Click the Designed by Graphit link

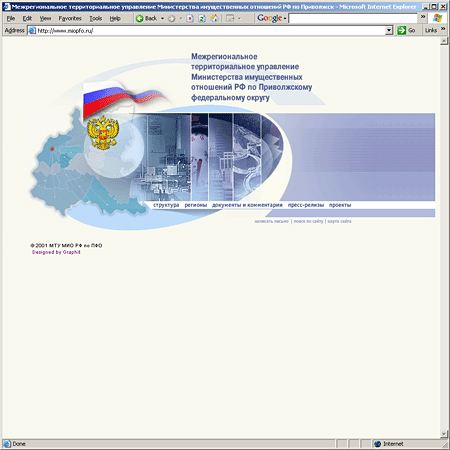pyautogui.click(x=56, y=252)
